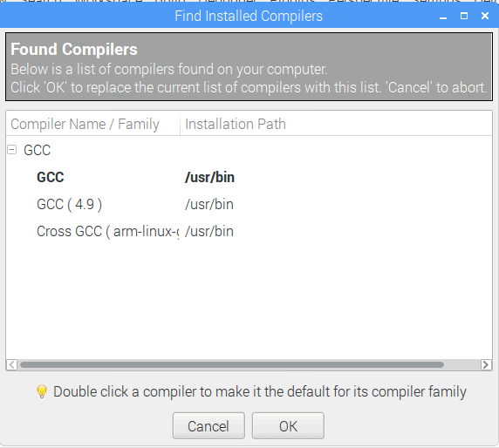Confirm compiler list with OK
Viewport: 499px width, 448px height.
[288, 425]
